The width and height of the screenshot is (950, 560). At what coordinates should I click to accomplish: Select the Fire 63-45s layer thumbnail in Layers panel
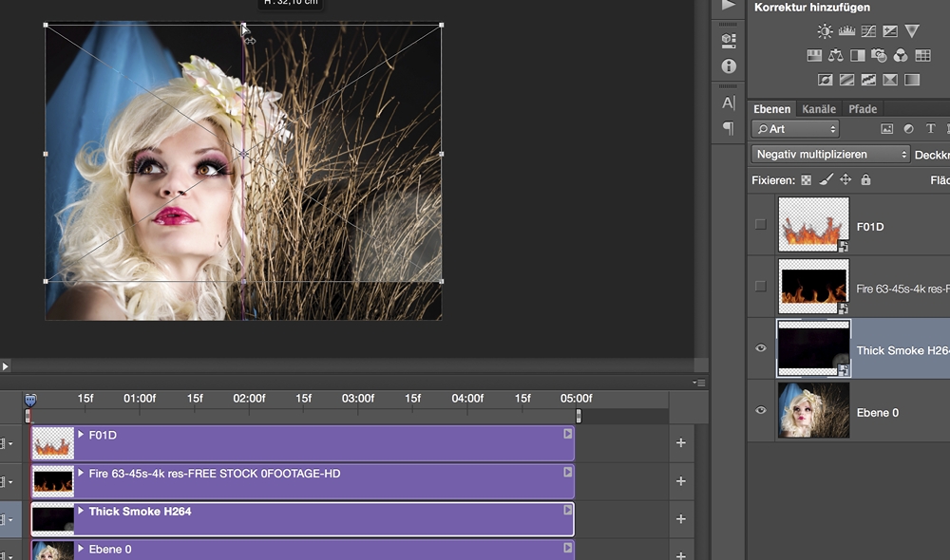(x=813, y=287)
